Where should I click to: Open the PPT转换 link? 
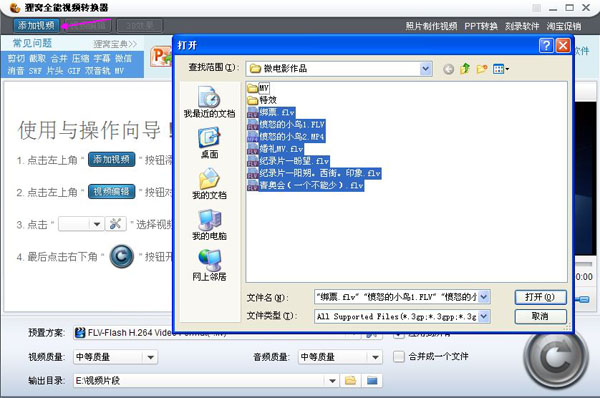(x=481, y=26)
